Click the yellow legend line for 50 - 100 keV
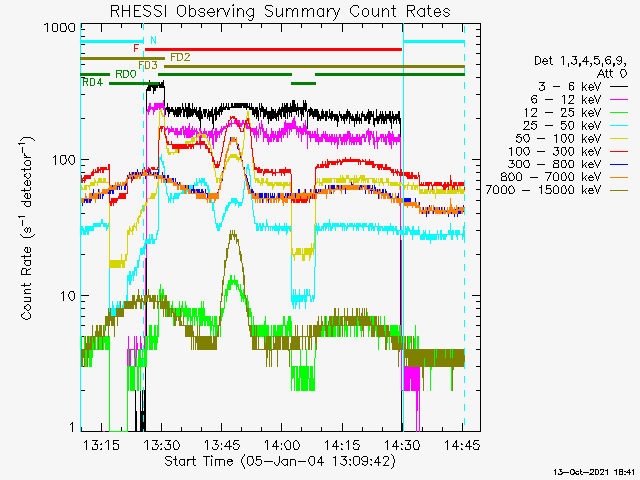The width and height of the screenshot is (640, 480). [619, 138]
